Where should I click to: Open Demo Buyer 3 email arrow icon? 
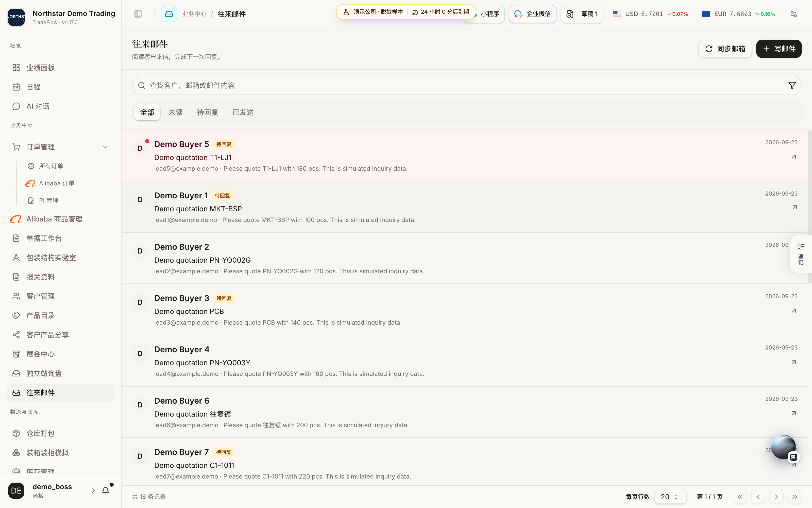[x=793, y=311]
